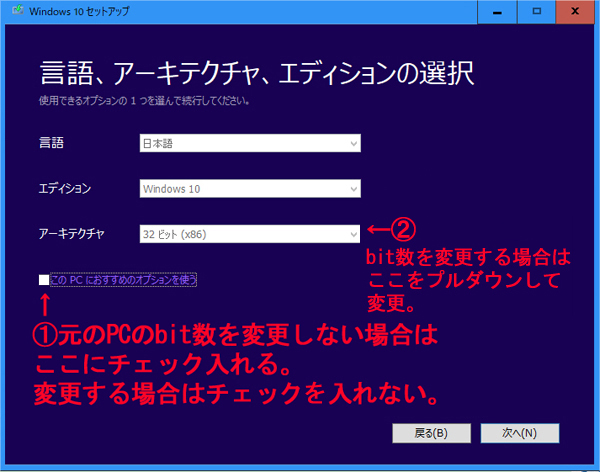Viewport: 600px width, 472px height.
Task: Open the アーキテクチャ dropdown showing 32 ビット (x86)
Action: point(250,234)
